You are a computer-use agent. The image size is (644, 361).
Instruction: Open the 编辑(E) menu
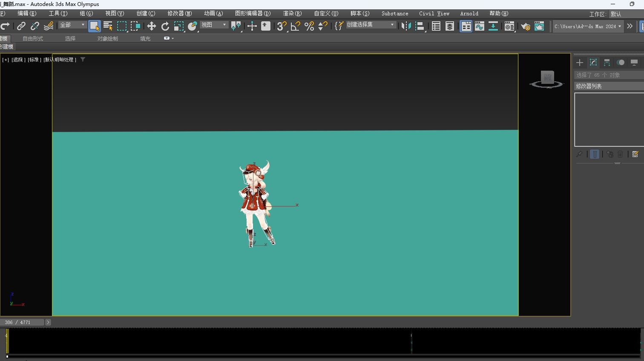tap(27, 14)
